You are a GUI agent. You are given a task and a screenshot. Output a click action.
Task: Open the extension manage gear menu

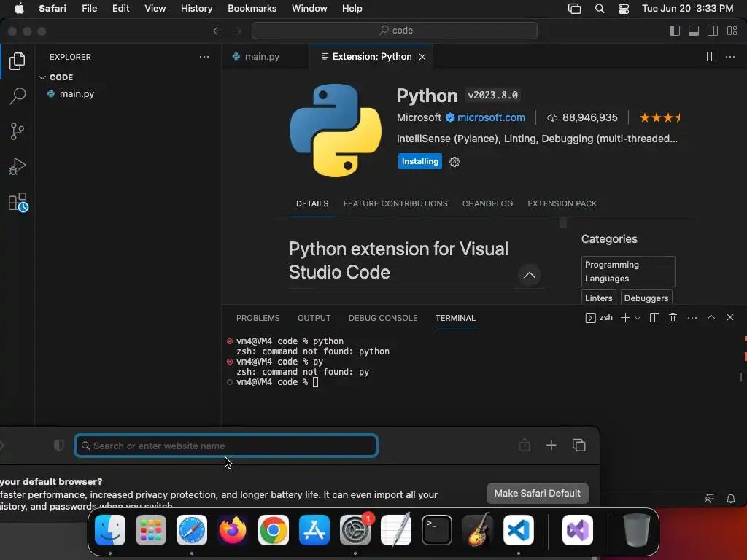pyautogui.click(x=454, y=162)
